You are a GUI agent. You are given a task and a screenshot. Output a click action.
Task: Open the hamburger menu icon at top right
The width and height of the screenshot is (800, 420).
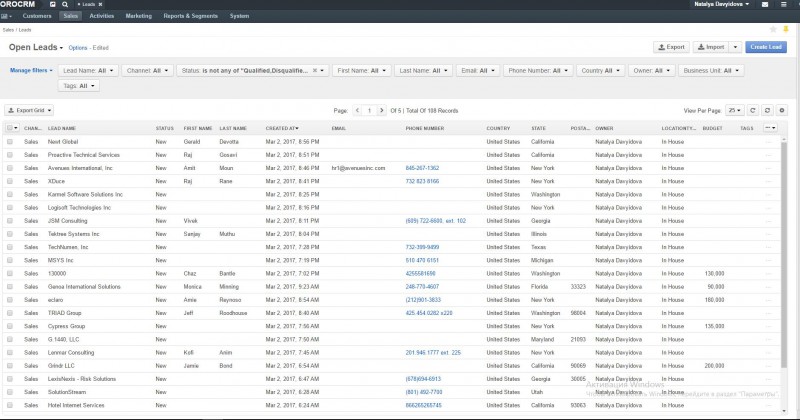click(784, 4)
